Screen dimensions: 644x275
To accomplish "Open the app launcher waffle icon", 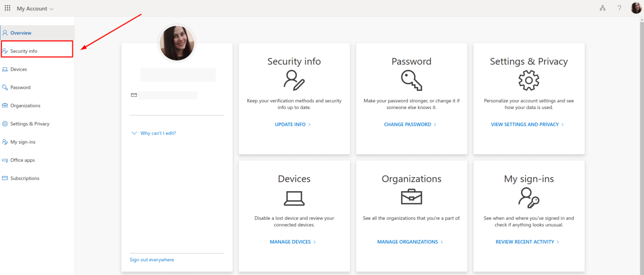I will click(8, 8).
